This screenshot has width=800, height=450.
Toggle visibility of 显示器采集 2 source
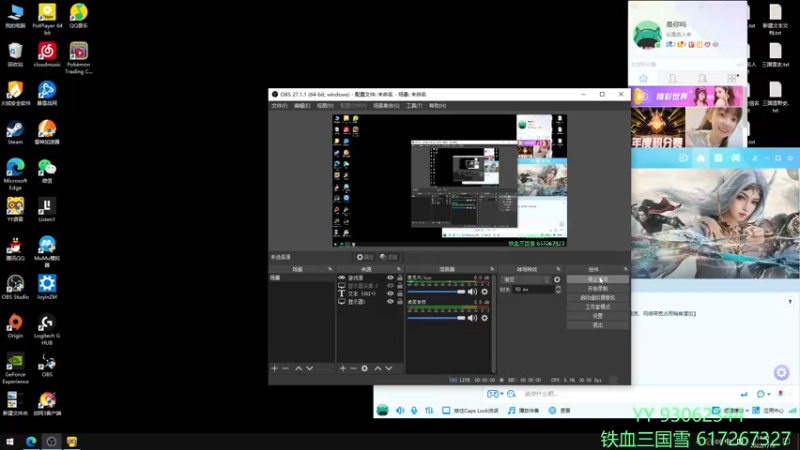(390, 286)
